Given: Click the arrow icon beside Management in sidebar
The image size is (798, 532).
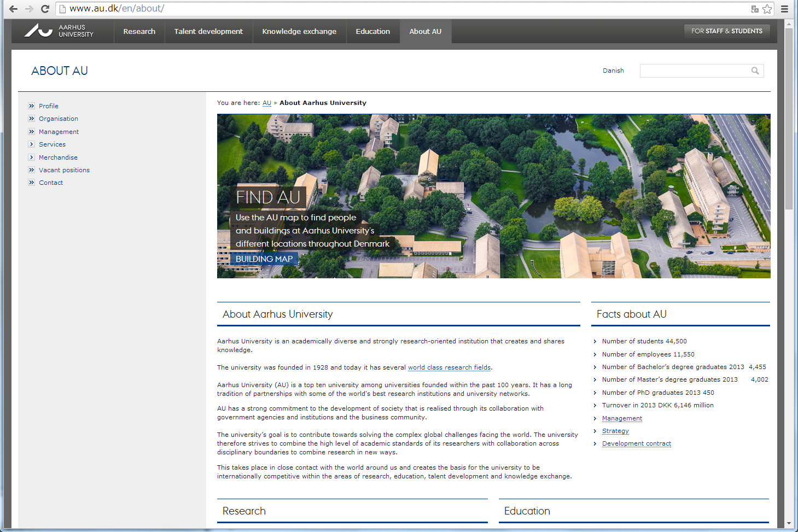Looking at the screenshot, I should pos(31,132).
